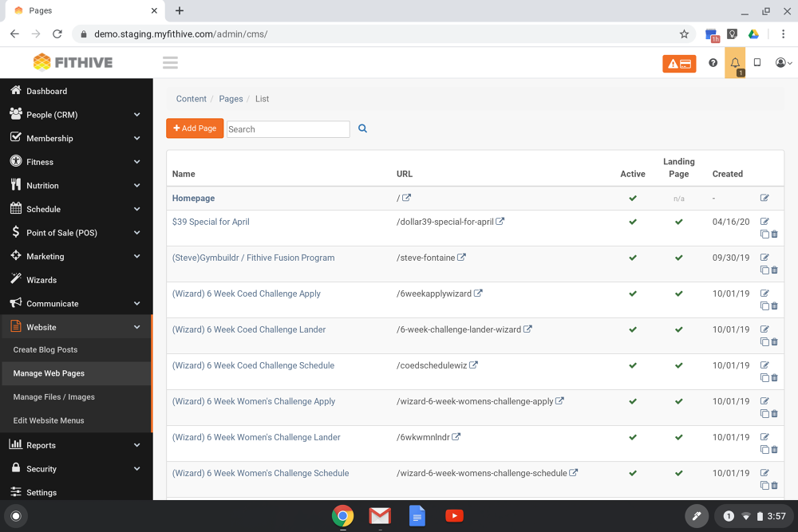Click the mobile device preview icon
Viewport: 798px width, 532px height.
[757, 62]
